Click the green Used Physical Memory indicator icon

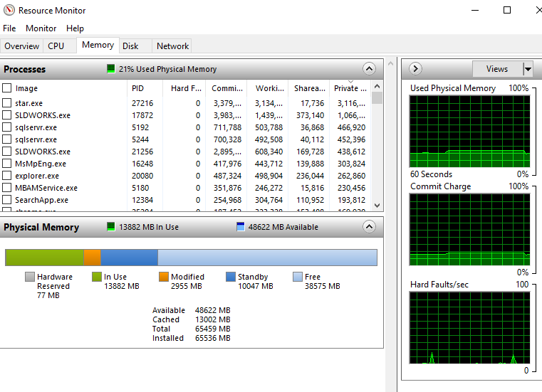tap(110, 68)
